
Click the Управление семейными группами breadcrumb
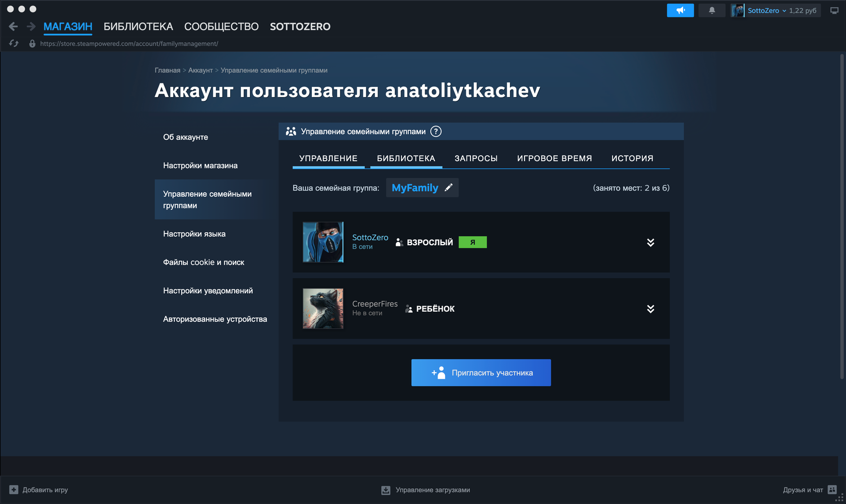(x=274, y=70)
